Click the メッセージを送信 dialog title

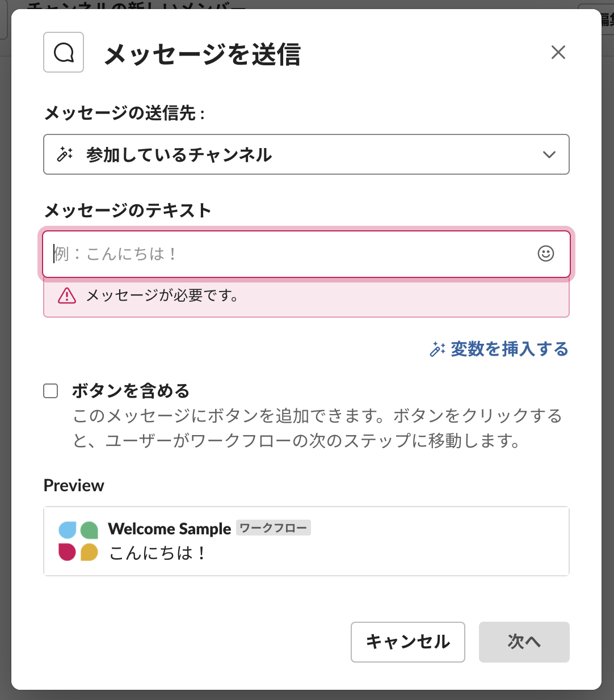tap(203, 54)
